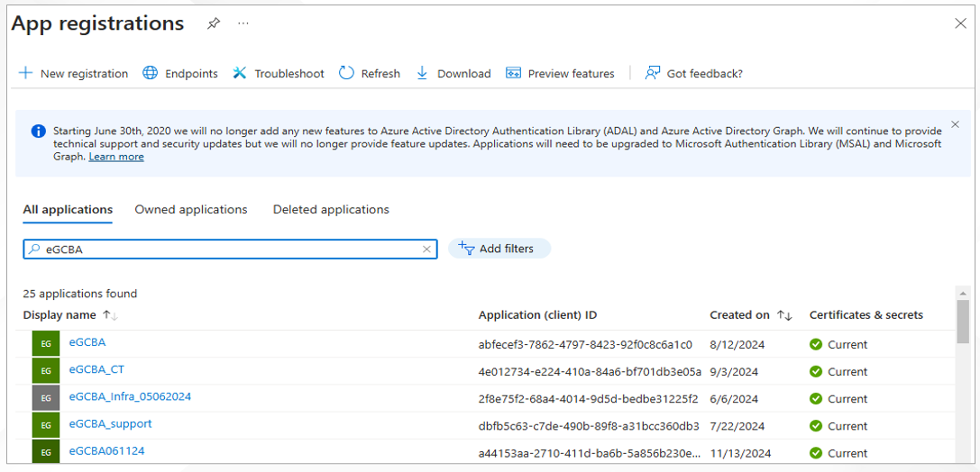Pin App registrations to dashboard

click(x=214, y=23)
